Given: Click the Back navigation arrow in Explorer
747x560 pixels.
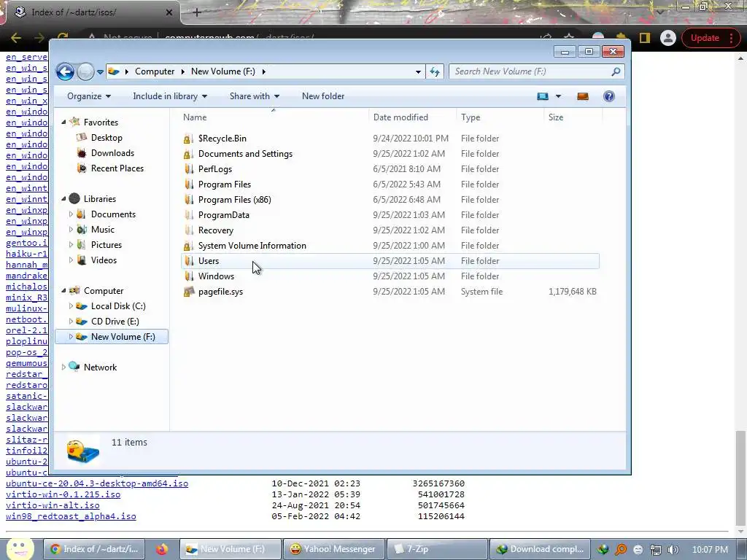Looking at the screenshot, I should (65, 71).
